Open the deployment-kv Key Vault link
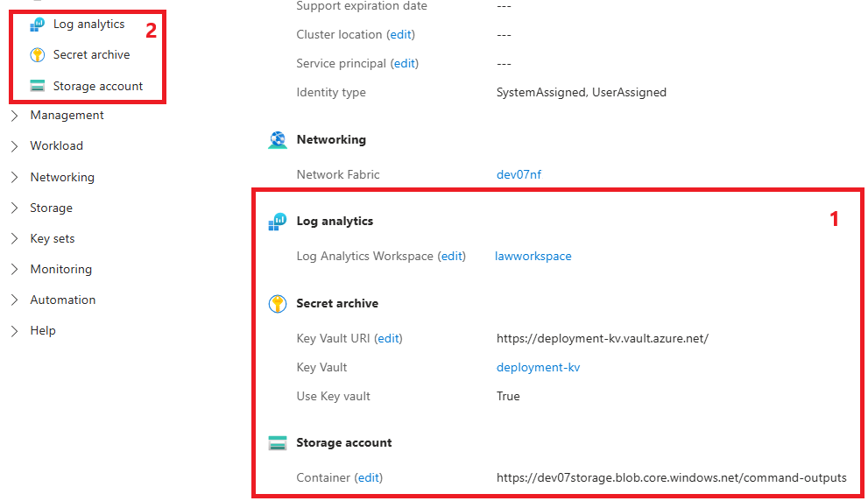Viewport: 868px width, 501px height. (x=538, y=368)
